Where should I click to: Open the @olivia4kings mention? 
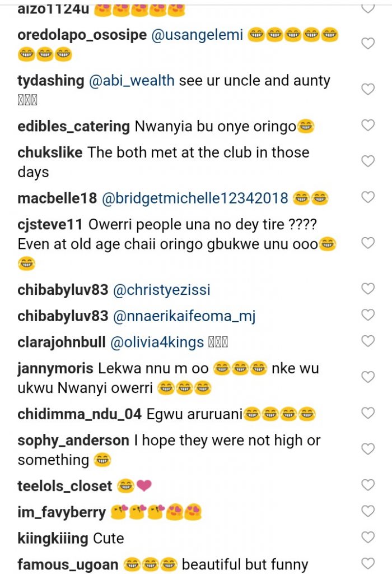[157, 342]
